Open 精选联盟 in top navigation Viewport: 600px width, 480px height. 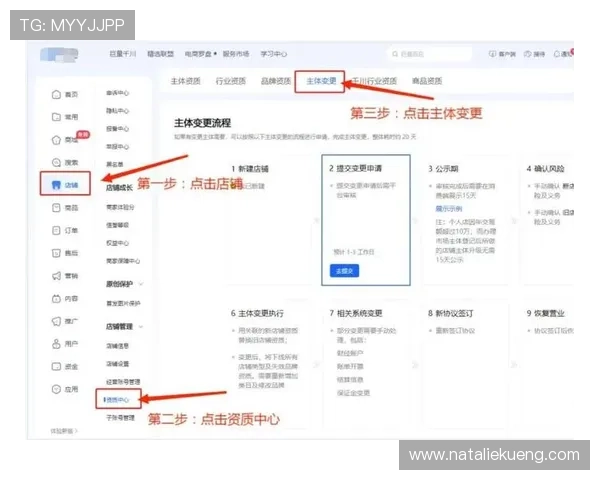160,54
